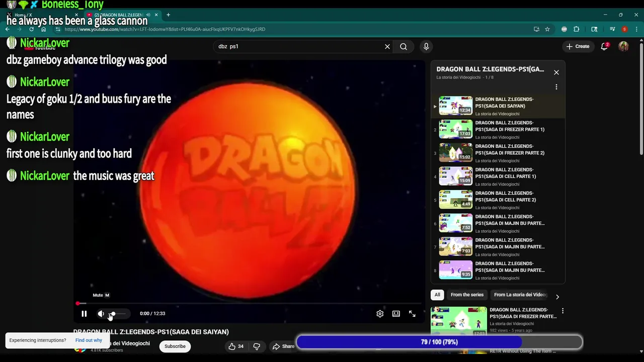Enter full screen mode in the player
This screenshot has width=644, height=362.
(412, 314)
